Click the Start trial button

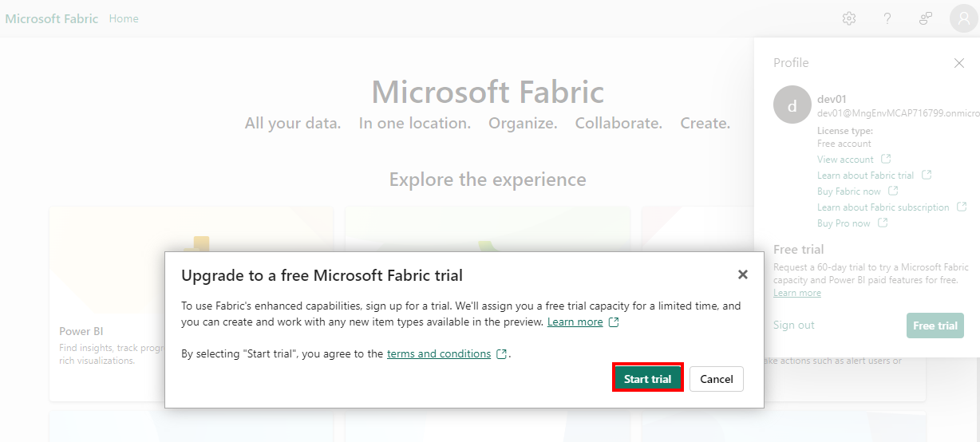pyautogui.click(x=647, y=379)
